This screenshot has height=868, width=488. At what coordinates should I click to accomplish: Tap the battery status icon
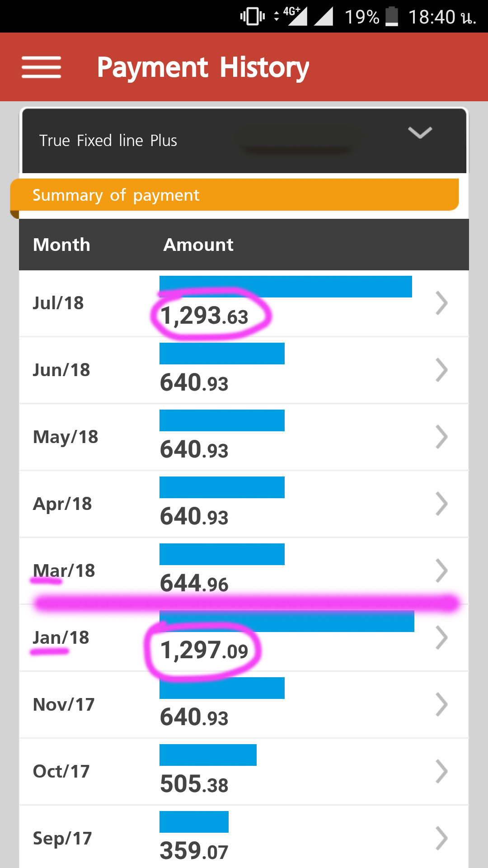392,17
